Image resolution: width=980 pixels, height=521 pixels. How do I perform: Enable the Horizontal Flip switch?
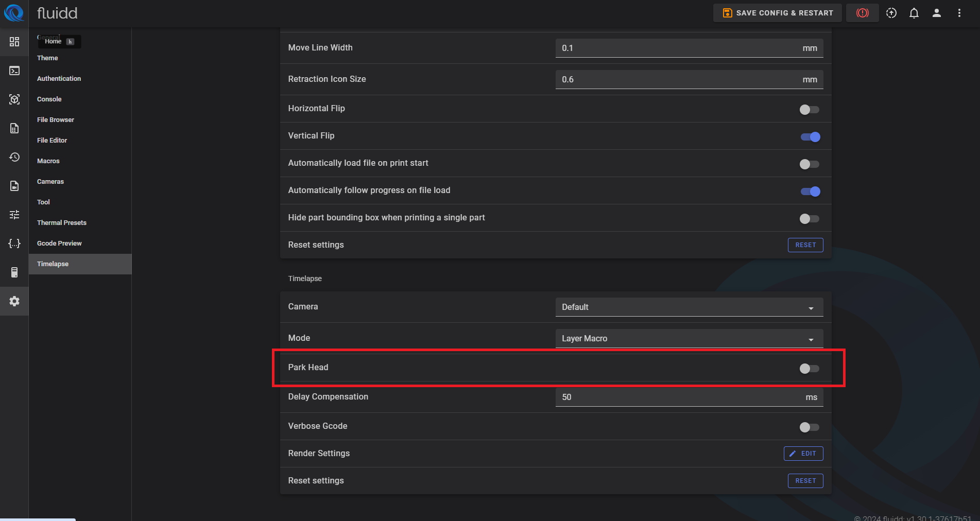pyautogui.click(x=809, y=110)
